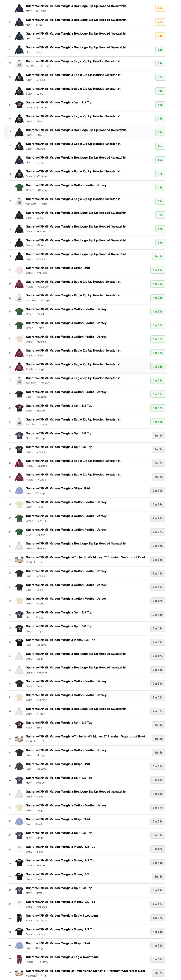This screenshot has width=181, height=980.
Task: Click the White XXLarge Stripe Shirt image
Action: [x=19, y=270]
